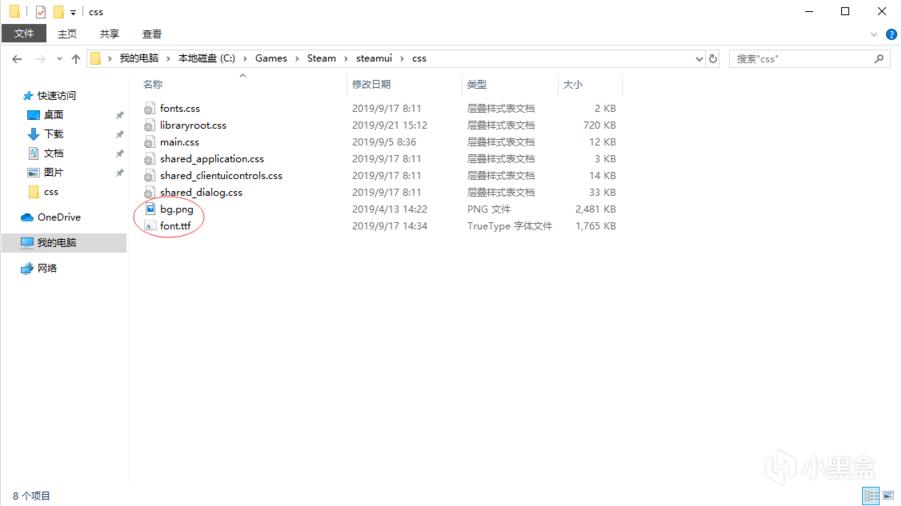Screen dimensions: 902x506
Task: Open the 文件 menu tab
Action: (22, 34)
